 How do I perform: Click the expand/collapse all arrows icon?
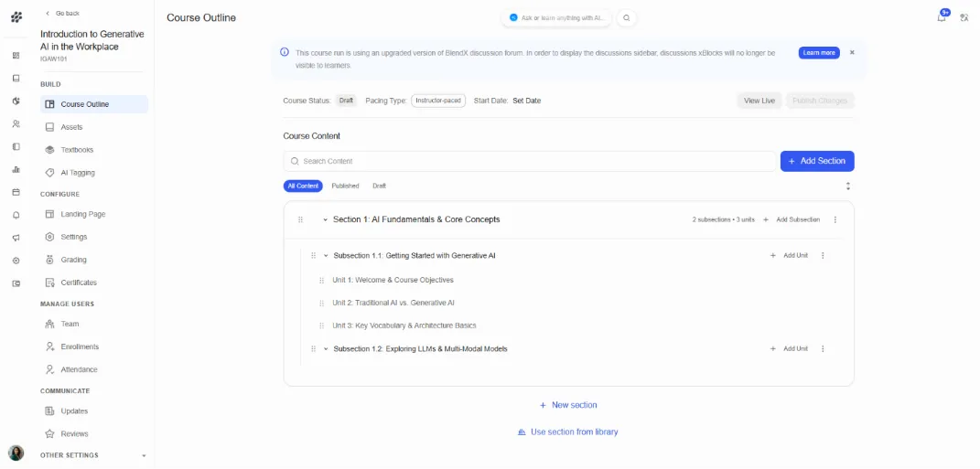pos(848,187)
